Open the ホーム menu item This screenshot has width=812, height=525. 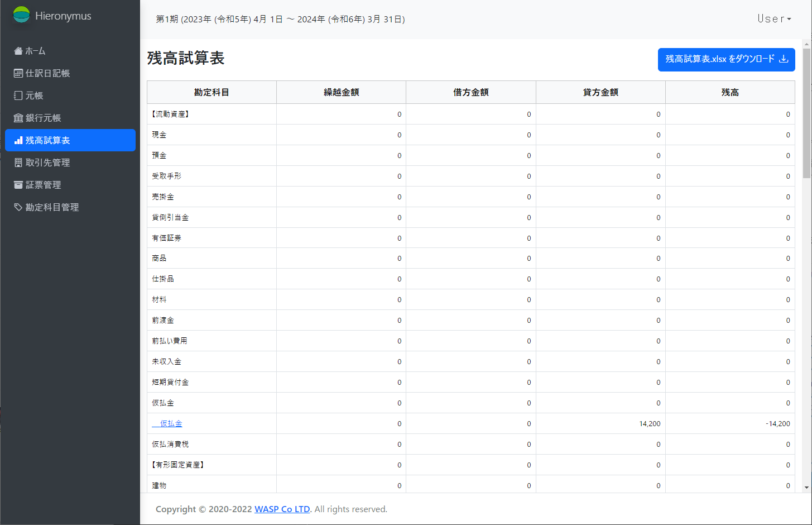tap(70, 51)
